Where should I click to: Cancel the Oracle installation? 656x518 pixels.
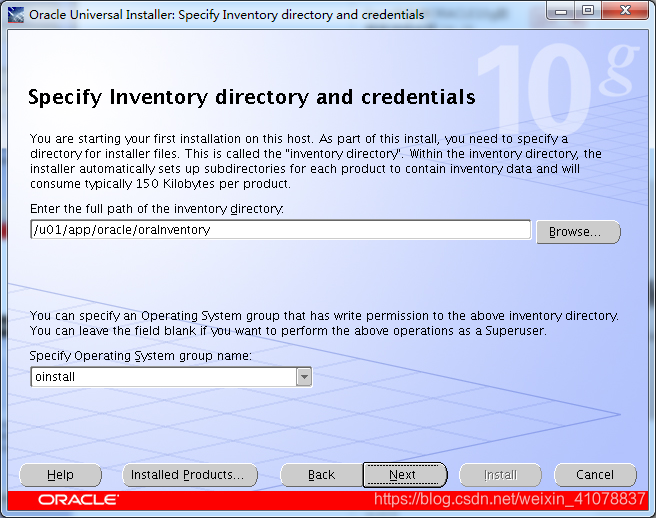[x=595, y=475]
